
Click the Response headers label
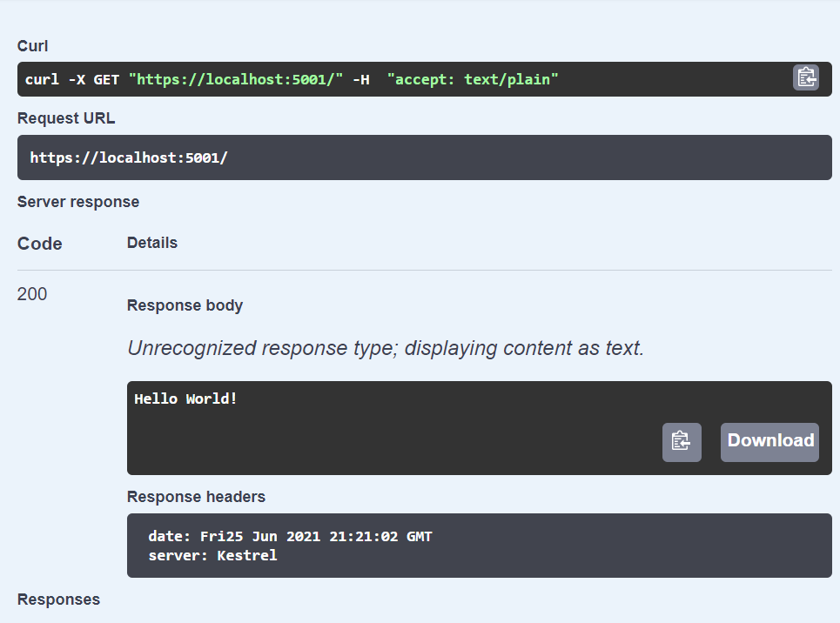click(x=196, y=497)
